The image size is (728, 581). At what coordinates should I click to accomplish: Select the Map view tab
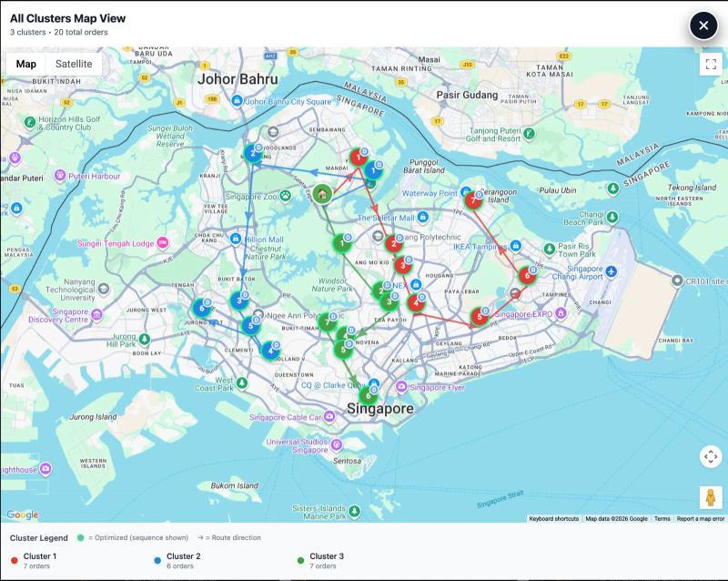click(x=26, y=64)
